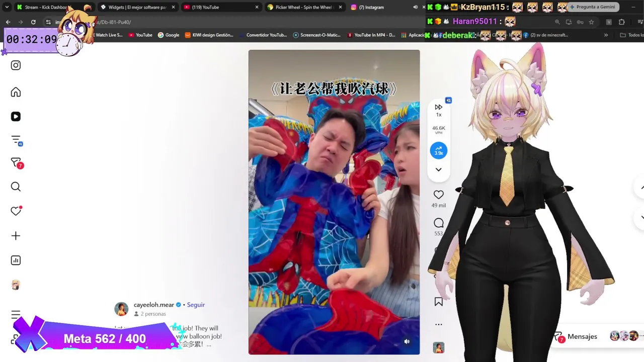Close the Widgets browser tab
Image resolution: width=644 pixels, height=362 pixels.
173,7
